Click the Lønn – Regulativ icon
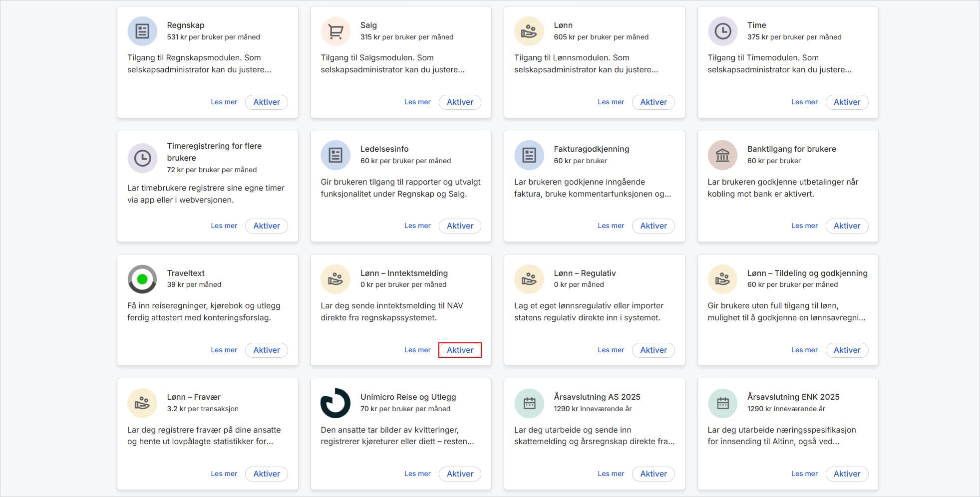The image size is (980, 497). (x=529, y=279)
